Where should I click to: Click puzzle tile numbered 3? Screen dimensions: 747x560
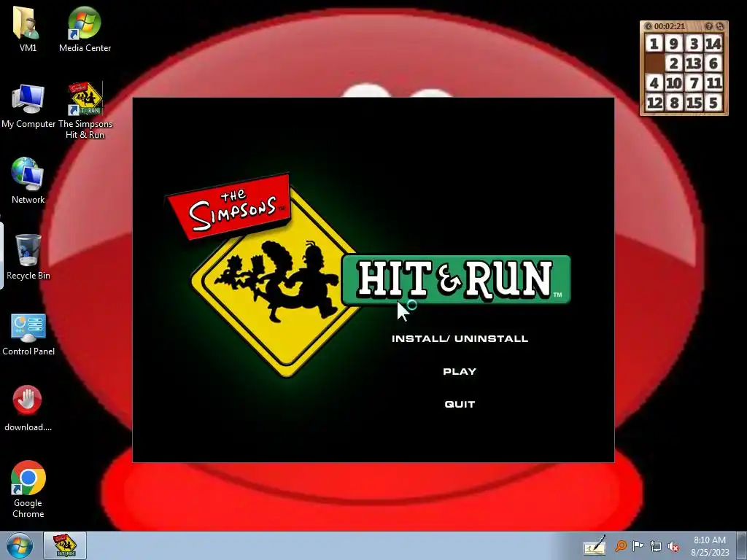(x=694, y=44)
